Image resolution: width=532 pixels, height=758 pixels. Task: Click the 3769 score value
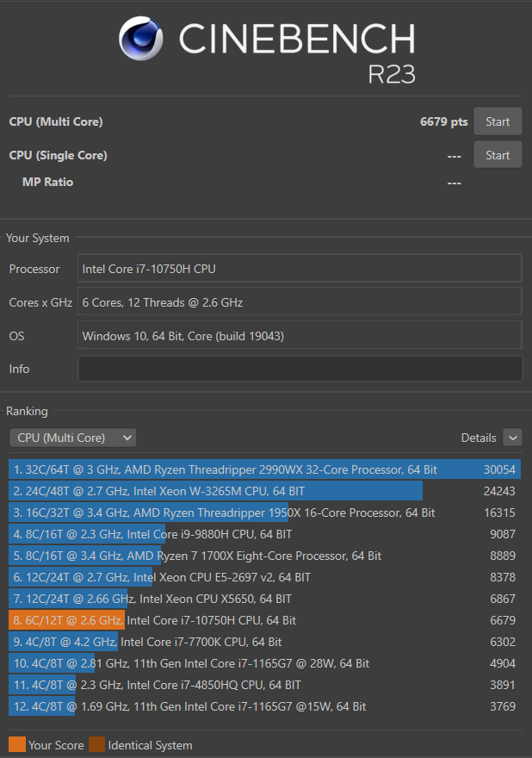pyautogui.click(x=503, y=706)
